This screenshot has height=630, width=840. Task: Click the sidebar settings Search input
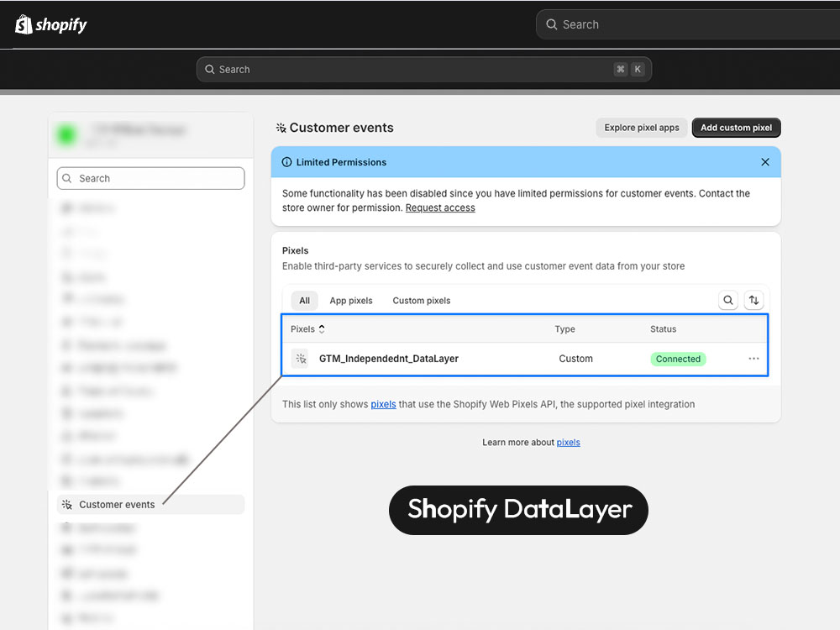point(150,178)
